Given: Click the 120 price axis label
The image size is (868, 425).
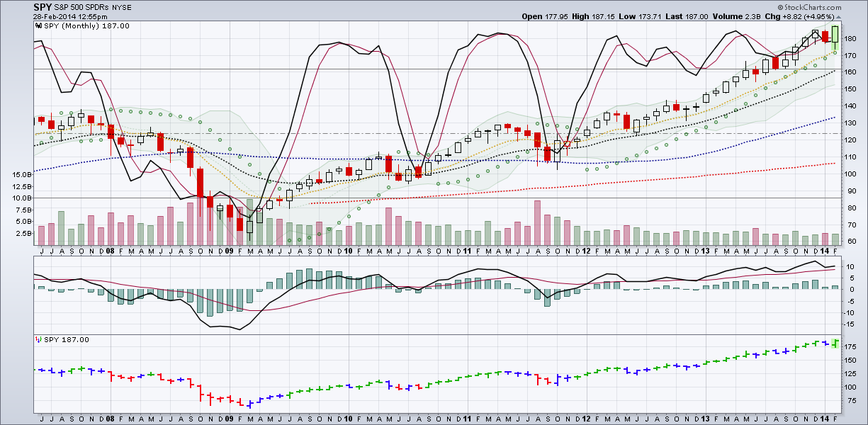Looking at the screenshot, I should tap(852, 140).
